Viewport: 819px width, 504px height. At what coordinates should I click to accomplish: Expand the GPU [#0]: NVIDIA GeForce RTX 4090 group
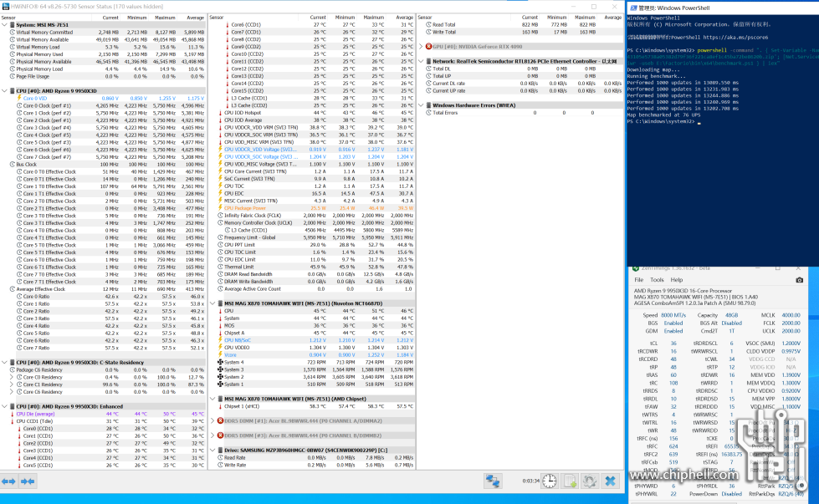click(421, 47)
